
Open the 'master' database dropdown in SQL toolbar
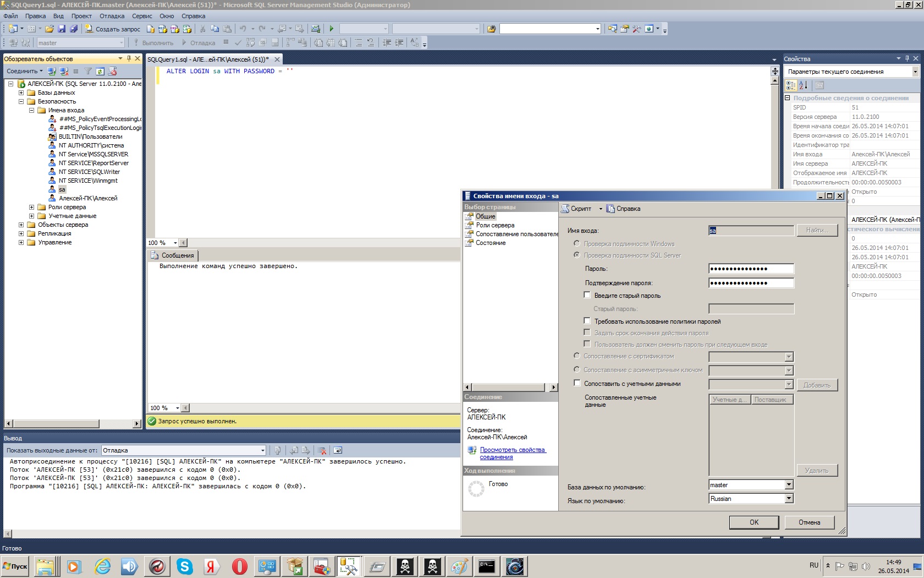[122, 42]
